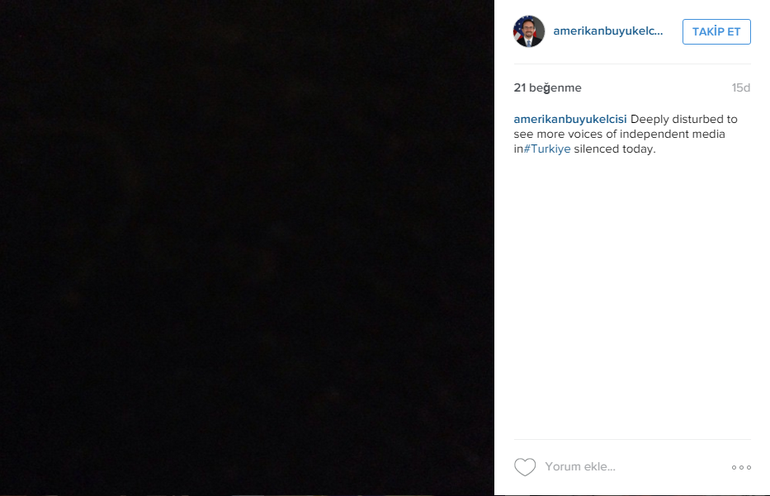Click the divider line under profile header
The width and height of the screenshot is (770, 496).
(632, 64)
